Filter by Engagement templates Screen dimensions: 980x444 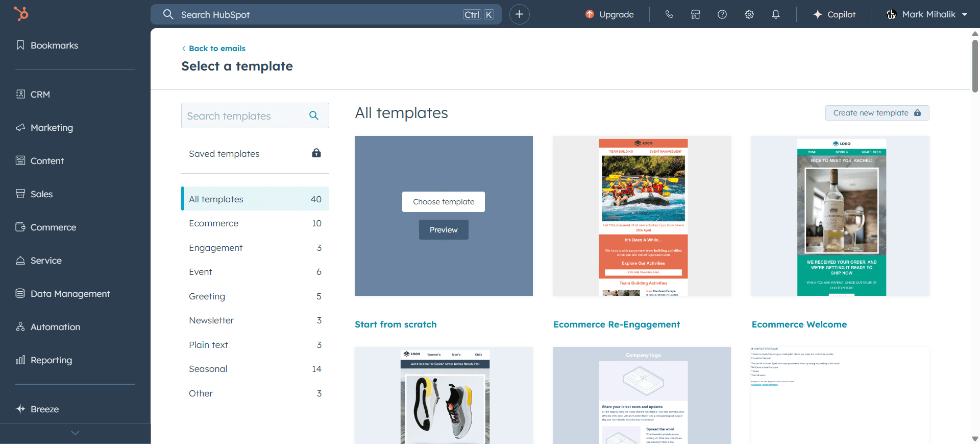pos(255,248)
